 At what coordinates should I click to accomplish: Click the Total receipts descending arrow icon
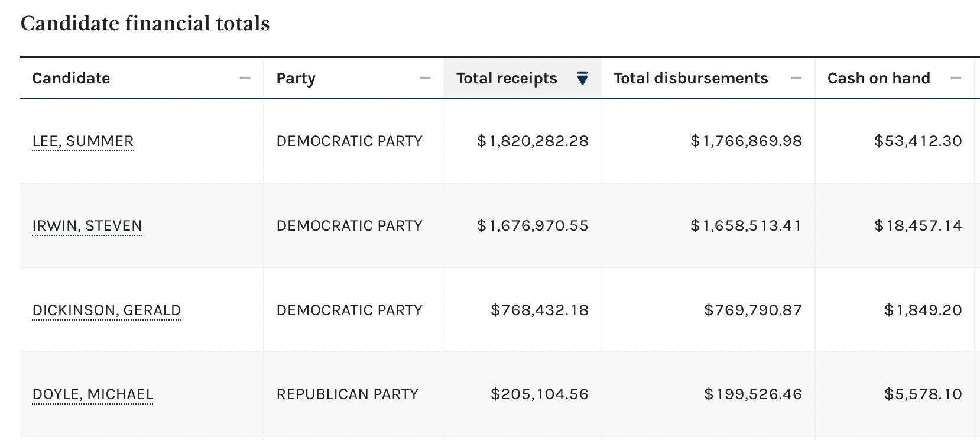click(x=582, y=78)
